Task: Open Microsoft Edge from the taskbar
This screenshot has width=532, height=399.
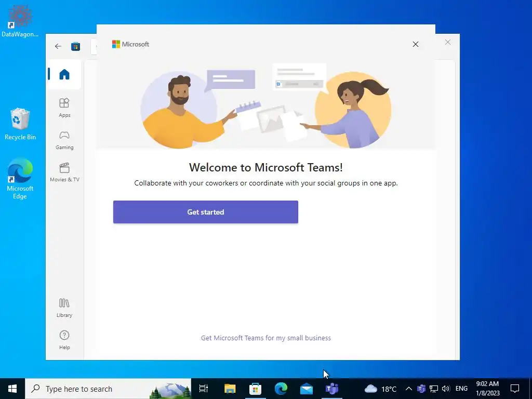Action: click(281, 389)
